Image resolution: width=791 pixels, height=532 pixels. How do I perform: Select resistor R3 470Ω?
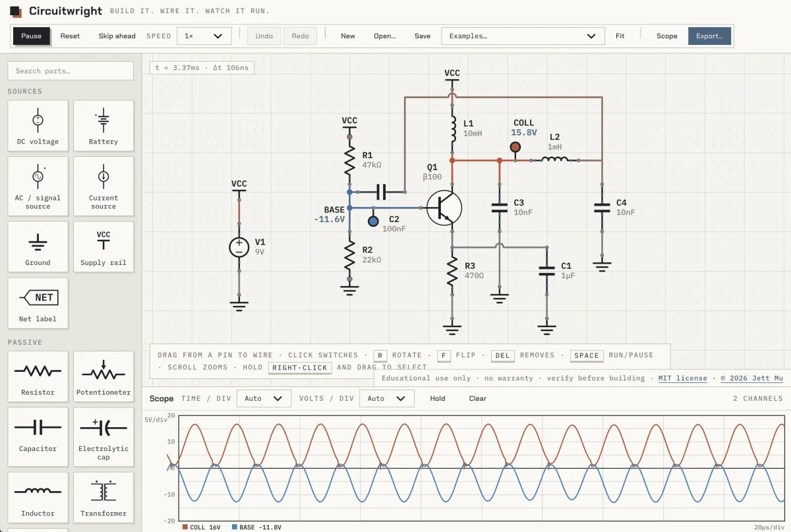tap(452, 272)
